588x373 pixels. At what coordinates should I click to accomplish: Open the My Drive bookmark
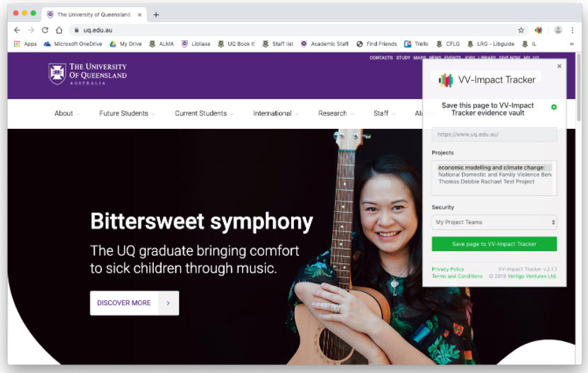point(125,44)
